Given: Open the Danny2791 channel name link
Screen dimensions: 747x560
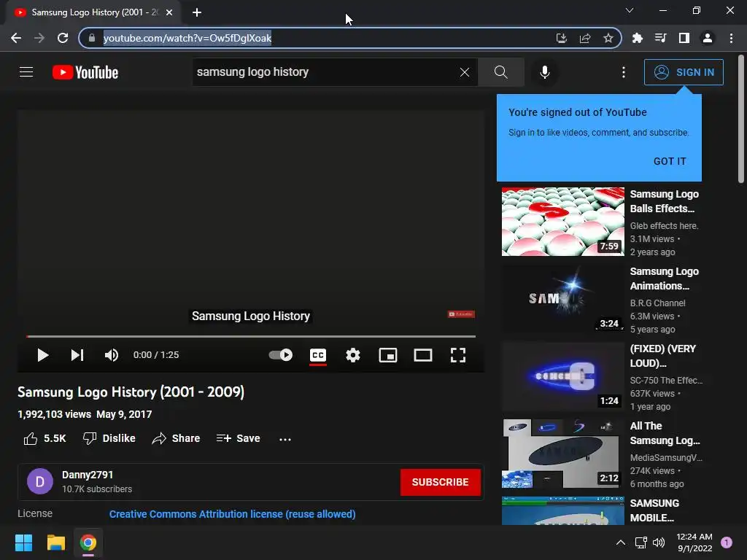Looking at the screenshot, I should click(88, 475).
